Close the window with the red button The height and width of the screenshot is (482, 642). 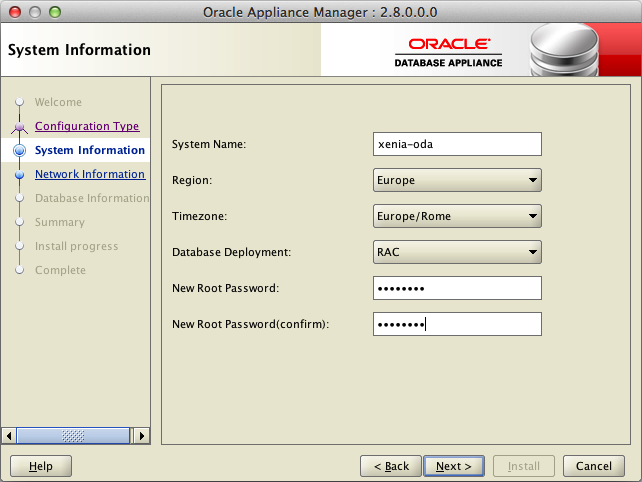[x=15, y=12]
